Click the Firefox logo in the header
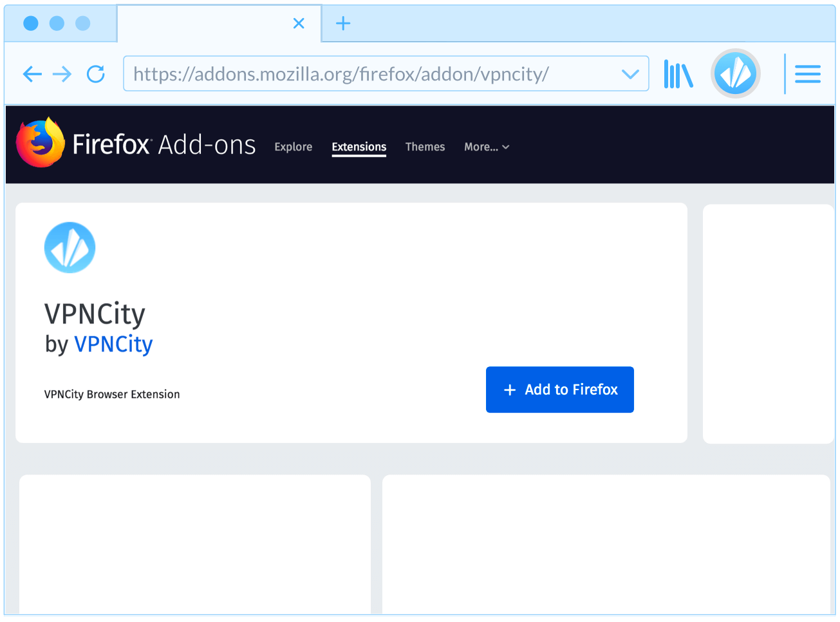The image size is (840, 622). point(40,143)
